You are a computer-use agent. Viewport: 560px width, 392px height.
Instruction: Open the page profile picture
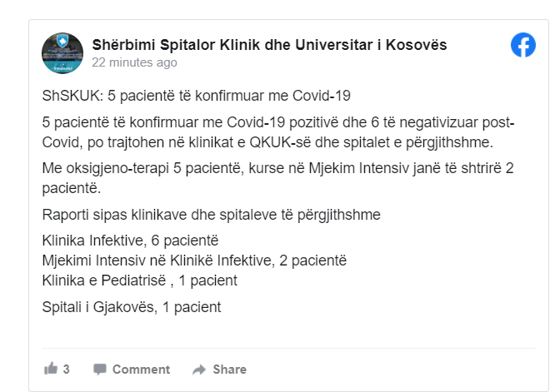[62, 53]
